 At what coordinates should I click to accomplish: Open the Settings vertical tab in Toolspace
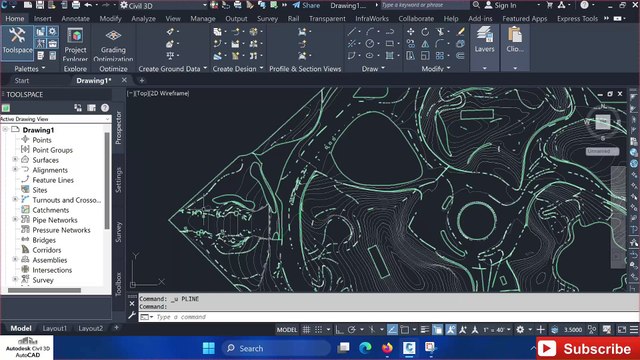[118, 180]
